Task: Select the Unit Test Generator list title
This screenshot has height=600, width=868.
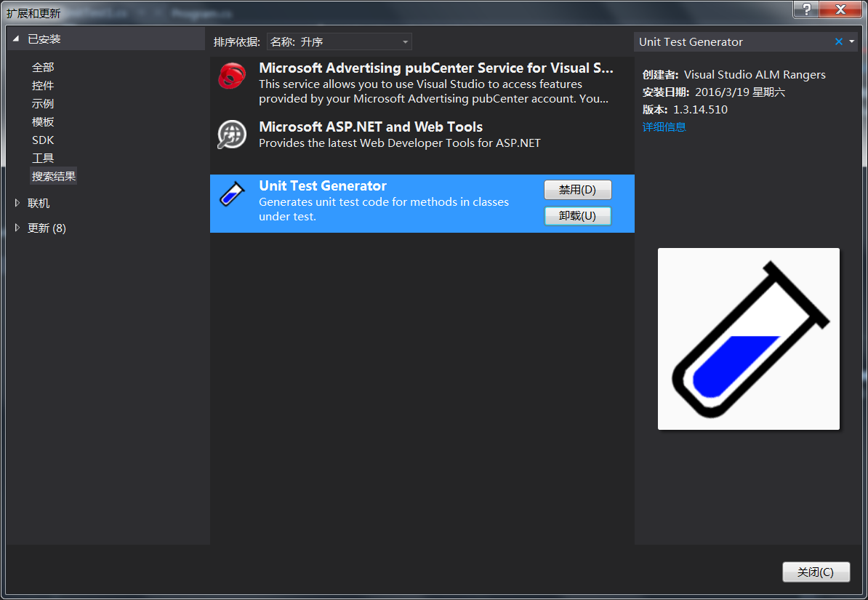Action: 322,185
